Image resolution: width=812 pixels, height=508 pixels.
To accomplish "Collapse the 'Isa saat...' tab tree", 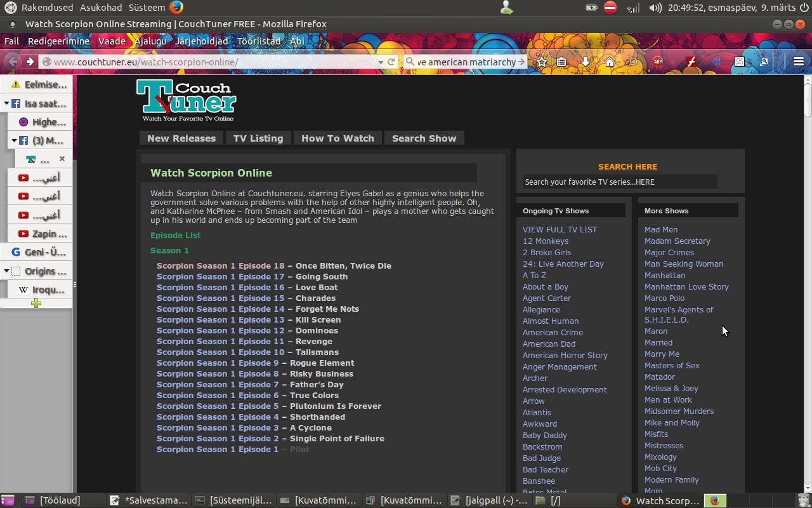I will [6, 104].
